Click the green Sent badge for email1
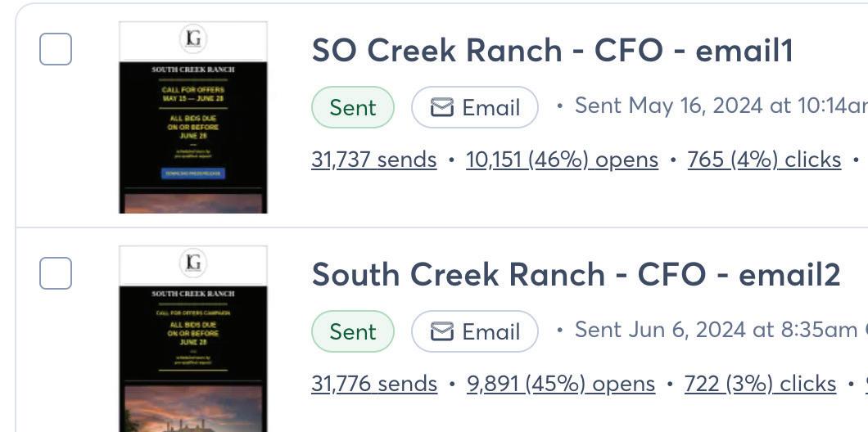Screen dimensions: 868x432 353,108
